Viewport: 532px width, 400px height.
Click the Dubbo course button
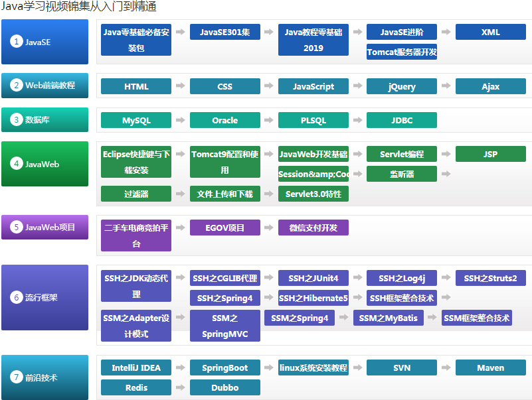click(x=224, y=387)
